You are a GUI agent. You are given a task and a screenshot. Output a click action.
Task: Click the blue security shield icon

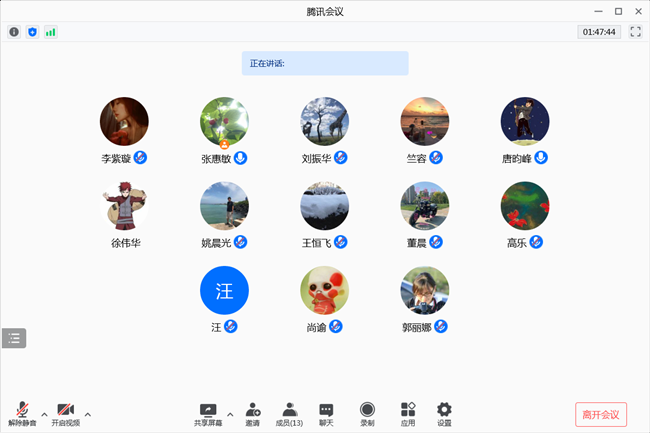pos(32,32)
